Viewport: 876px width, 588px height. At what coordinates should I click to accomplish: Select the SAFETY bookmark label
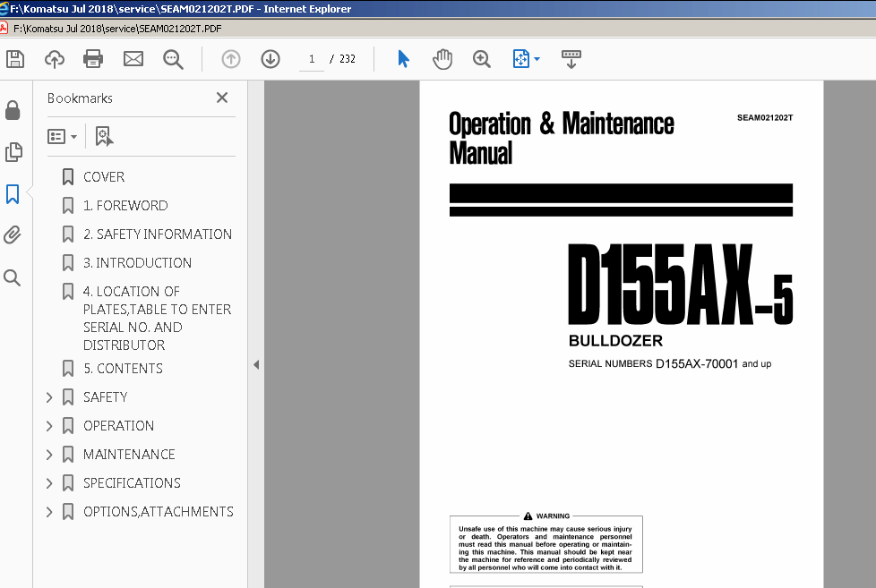click(x=105, y=397)
